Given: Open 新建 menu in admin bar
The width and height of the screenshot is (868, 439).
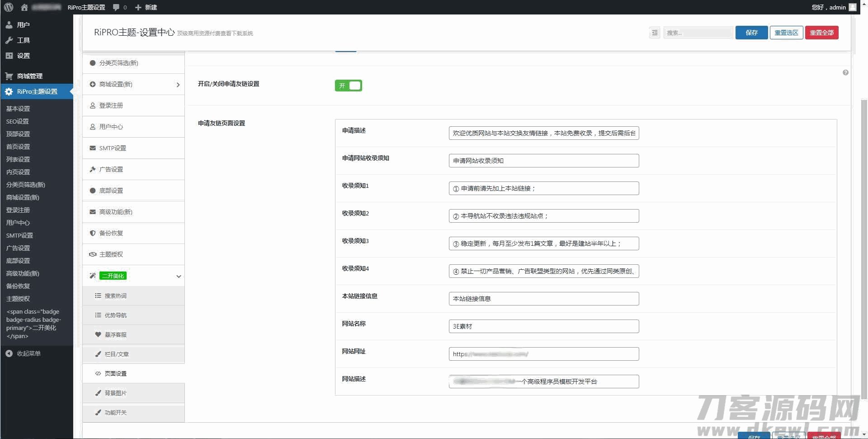Looking at the screenshot, I should (x=146, y=7).
